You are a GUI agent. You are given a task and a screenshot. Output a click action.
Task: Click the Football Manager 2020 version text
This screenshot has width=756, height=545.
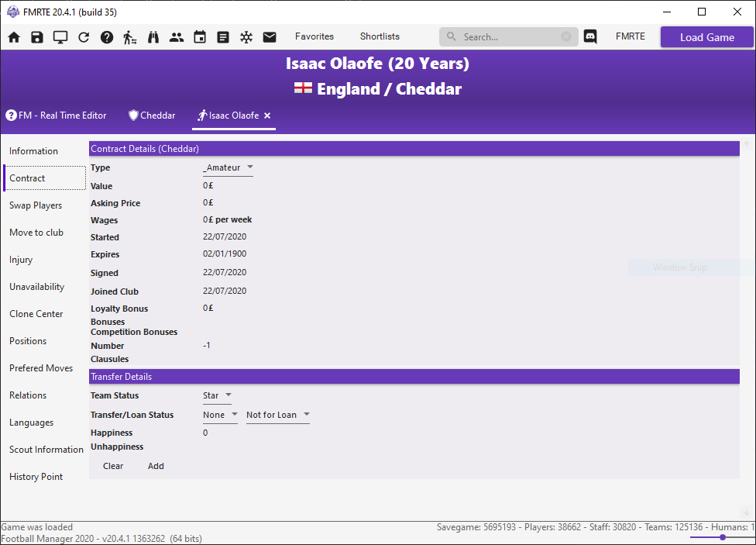click(x=101, y=539)
